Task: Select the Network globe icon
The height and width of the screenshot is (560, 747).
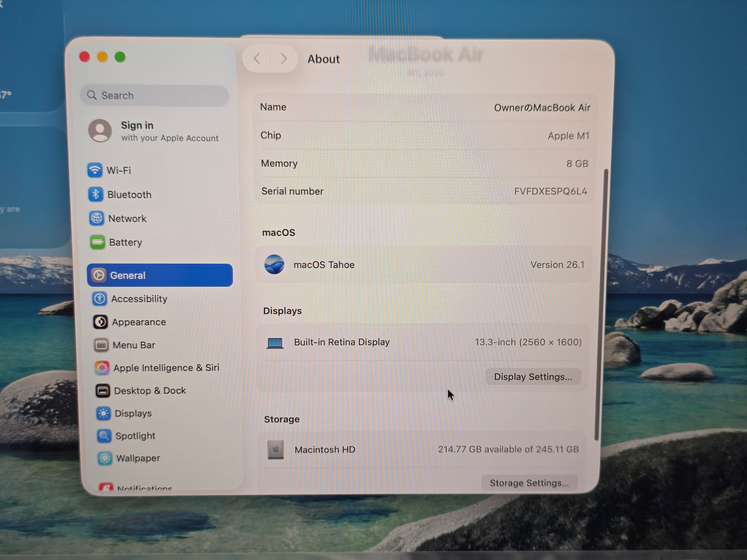Action: click(96, 219)
